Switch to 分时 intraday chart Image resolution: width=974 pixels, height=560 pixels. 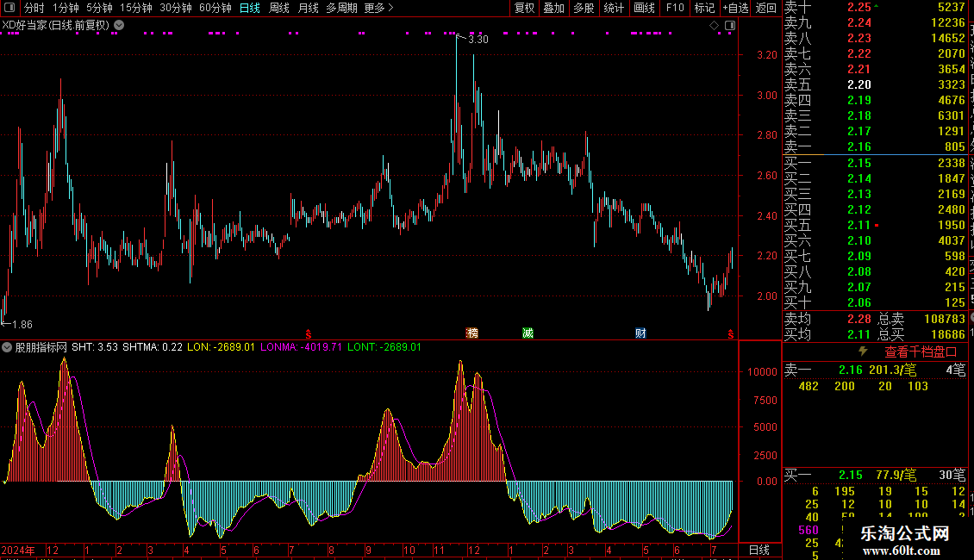click(x=34, y=8)
